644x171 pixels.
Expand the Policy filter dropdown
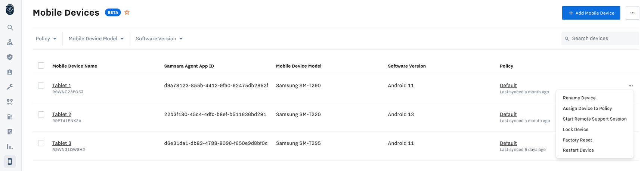click(46, 39)
